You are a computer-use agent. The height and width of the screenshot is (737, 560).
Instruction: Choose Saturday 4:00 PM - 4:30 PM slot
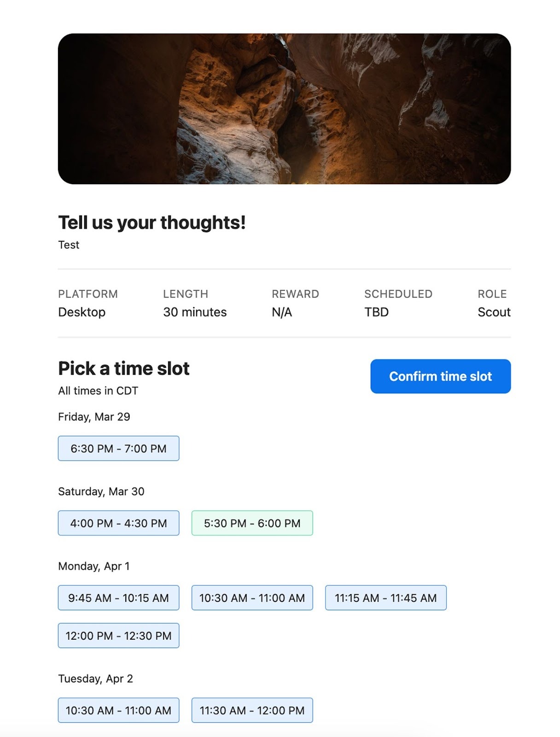click(x=118, y=523)
